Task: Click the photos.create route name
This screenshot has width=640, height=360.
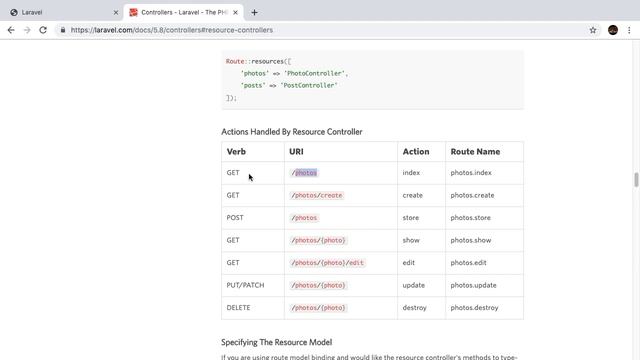Action: [x=472, y=196]
